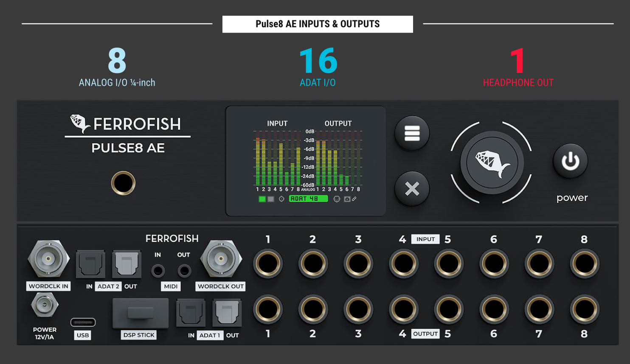Click the MIDI connector icon in the display

click(337, 199)
